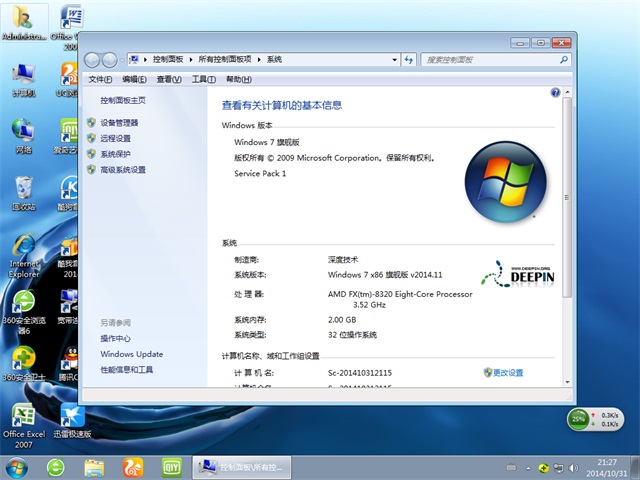Select Administrator folder desktop icon
The image size is (640, 480).
tap(24, 23)
